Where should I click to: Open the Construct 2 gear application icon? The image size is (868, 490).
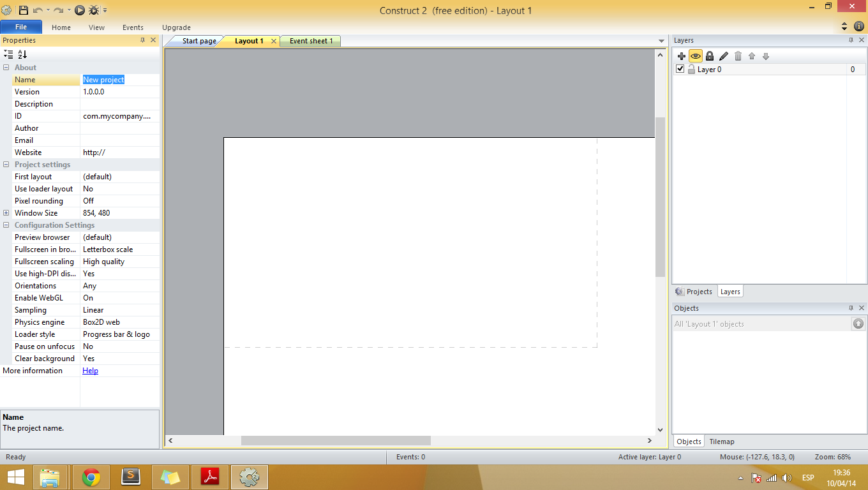pyautogui.click(x=6, y=10)
